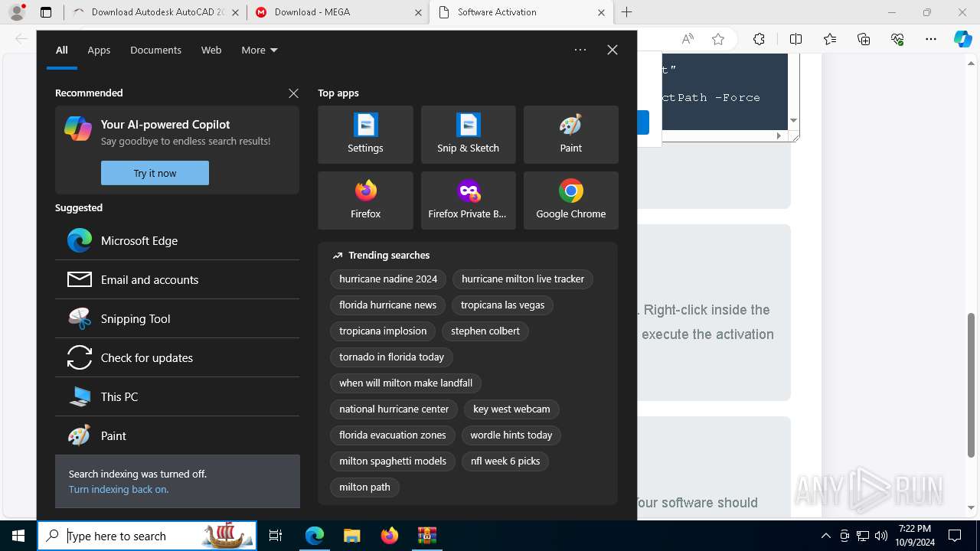Search trending florida hurricane news
This screenshot has height=551, width=980.
[x=387, y=305]
